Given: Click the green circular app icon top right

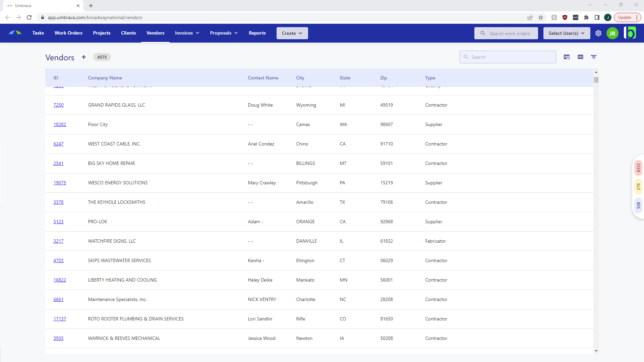Looking at the screenshot, I should (x=630, y=33).
